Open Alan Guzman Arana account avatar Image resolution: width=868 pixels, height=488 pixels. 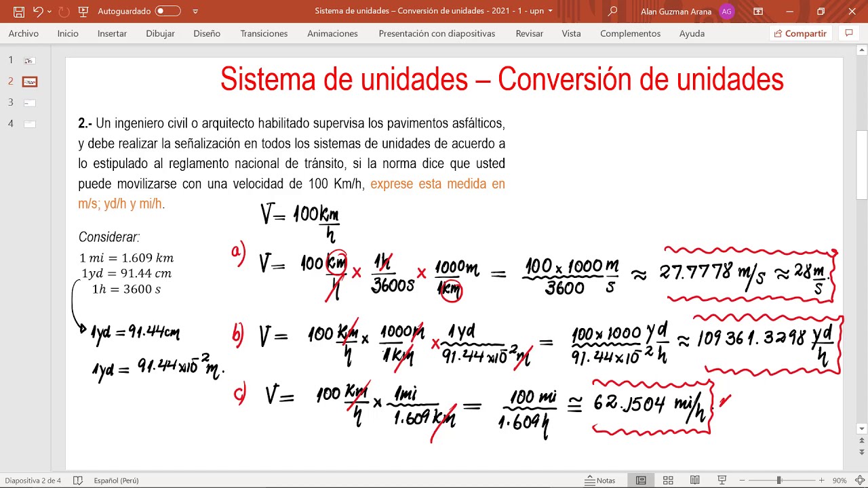click(726, 12)
